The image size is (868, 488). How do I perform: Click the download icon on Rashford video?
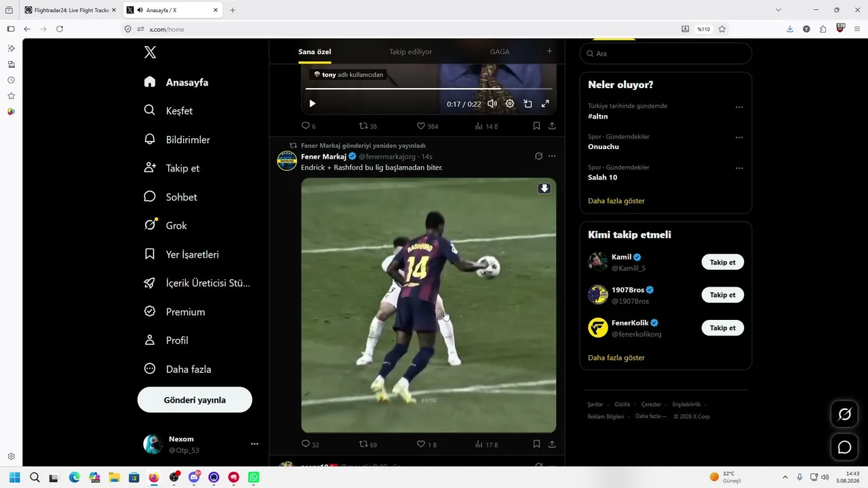tap(544, 188)
